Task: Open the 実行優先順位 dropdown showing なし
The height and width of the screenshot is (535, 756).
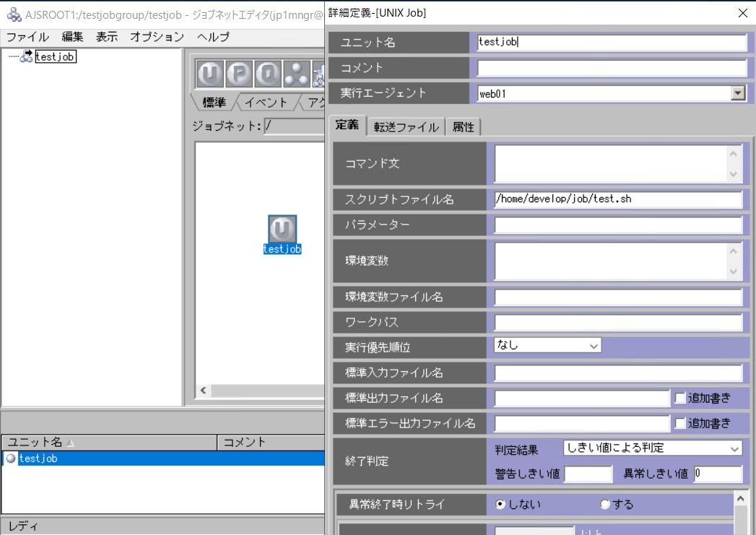Action: [594, 345]
